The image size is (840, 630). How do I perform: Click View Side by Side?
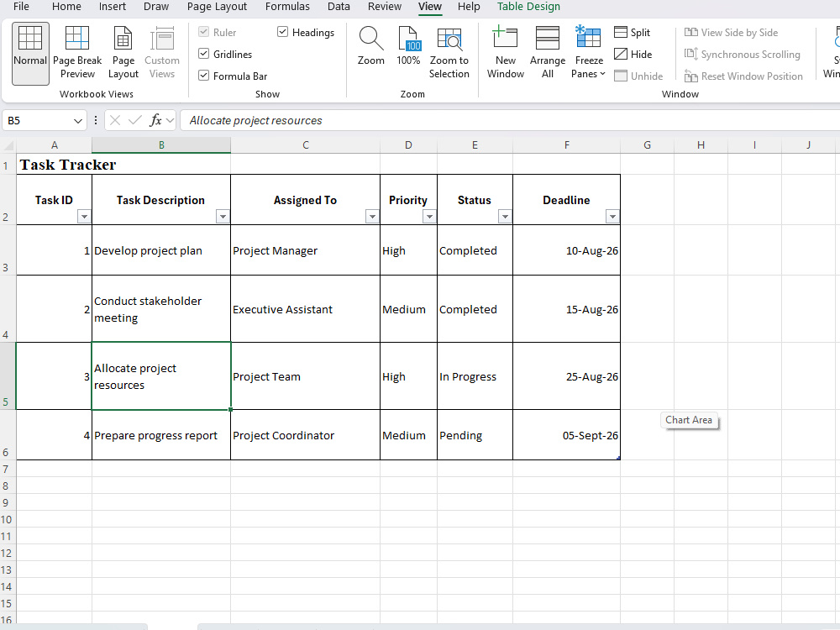point(732,32)
